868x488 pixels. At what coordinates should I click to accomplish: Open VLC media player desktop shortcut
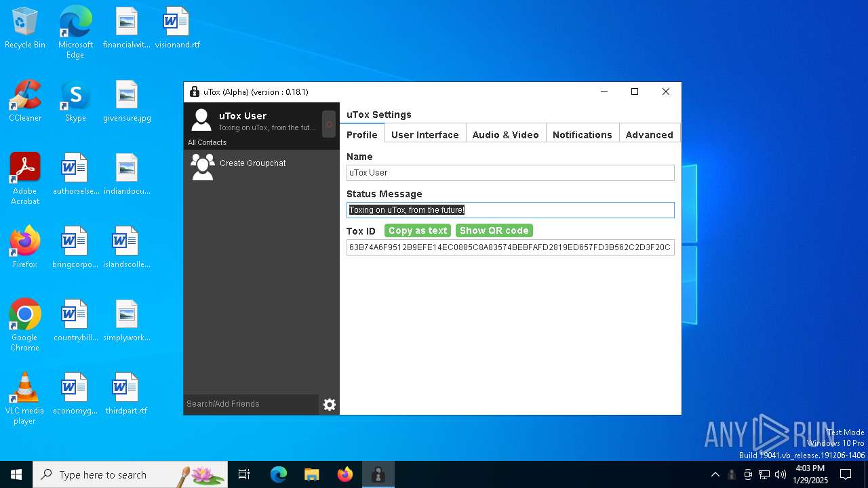tap(25, 399)
